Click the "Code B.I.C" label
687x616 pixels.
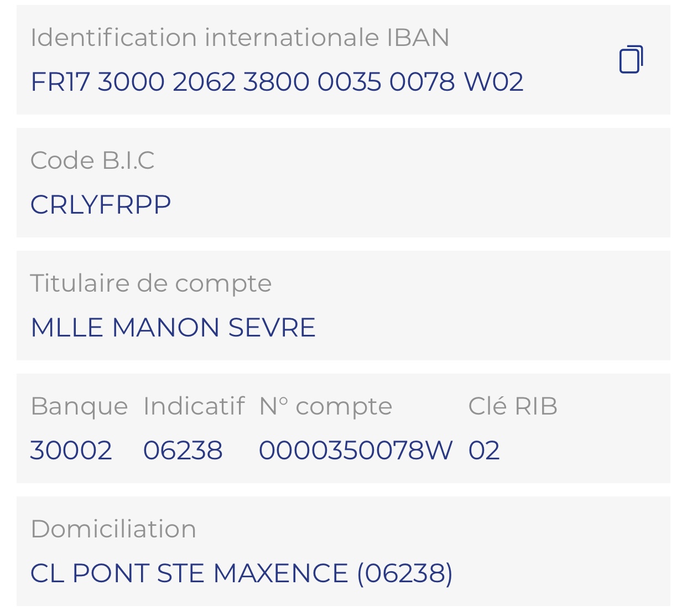[92, 161]
